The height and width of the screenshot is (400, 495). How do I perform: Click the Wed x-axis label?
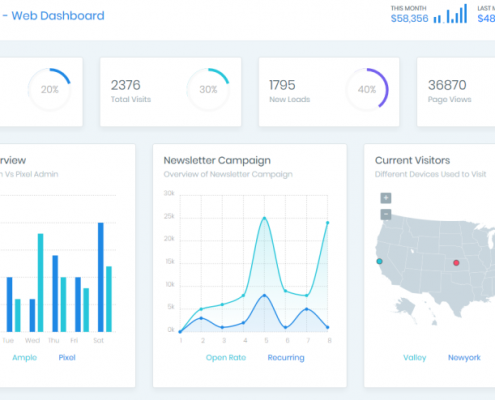(32, 340)
